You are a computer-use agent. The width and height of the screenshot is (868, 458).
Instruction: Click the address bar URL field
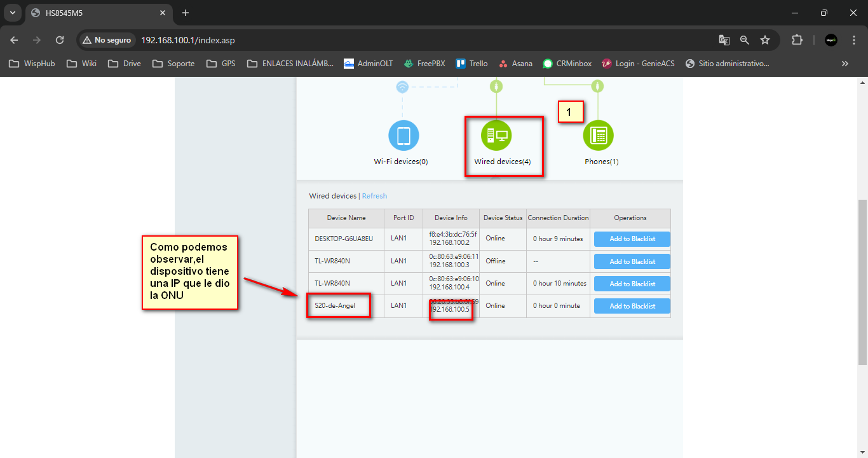tap(381, 40)
